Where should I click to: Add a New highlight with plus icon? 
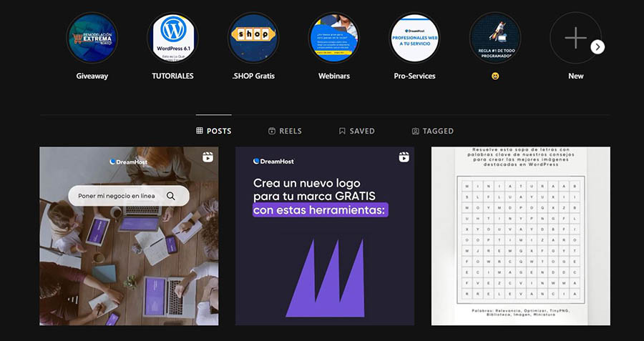(575, 38)
